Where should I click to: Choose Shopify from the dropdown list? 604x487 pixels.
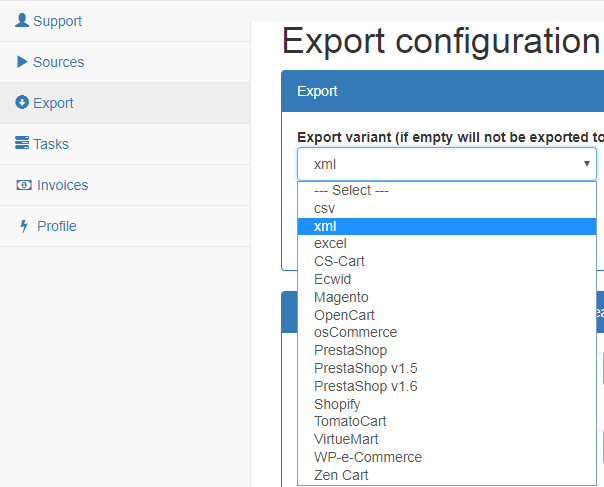(447, 404)
